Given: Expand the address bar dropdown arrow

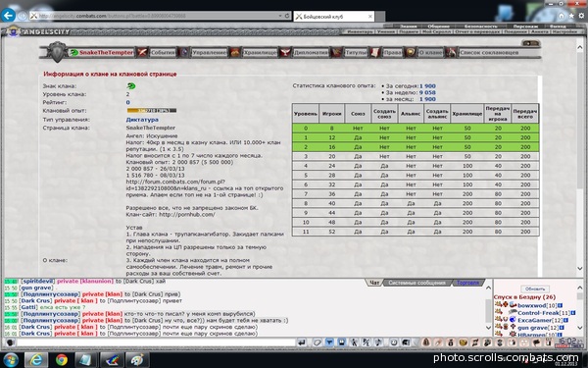Looking at the screenshot, I should coord(279,16).
